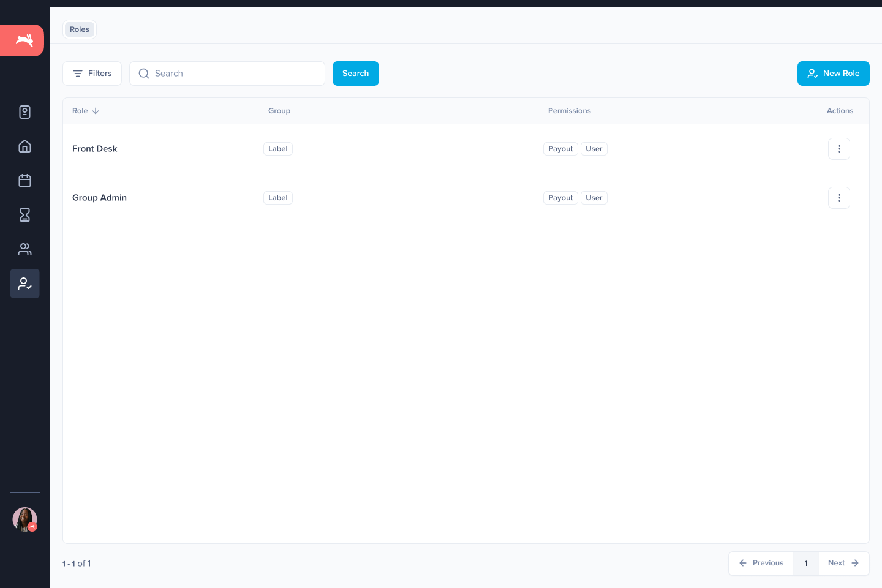Select page 1 in pagination

pyautogui.click(x=806, y=563)
